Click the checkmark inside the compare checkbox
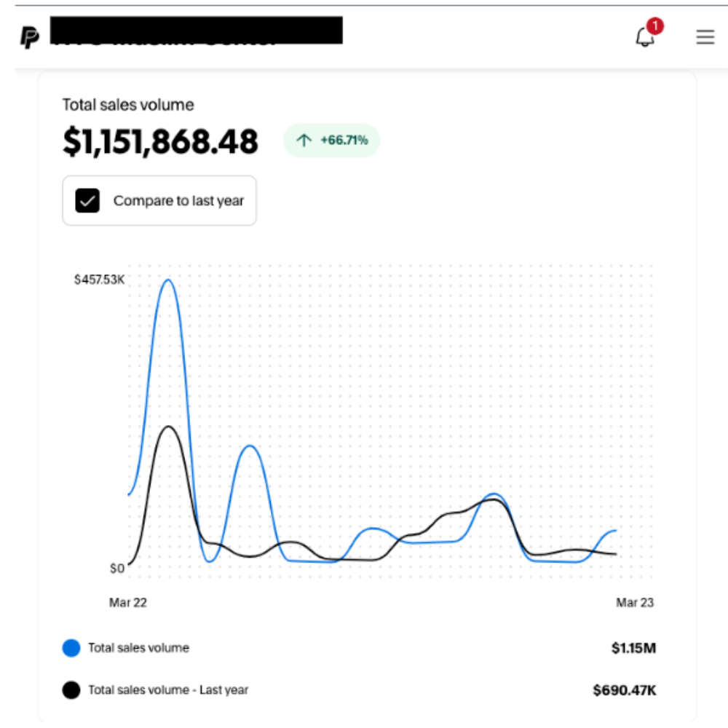Screen dimensions: 728x728 pos(87,199)
